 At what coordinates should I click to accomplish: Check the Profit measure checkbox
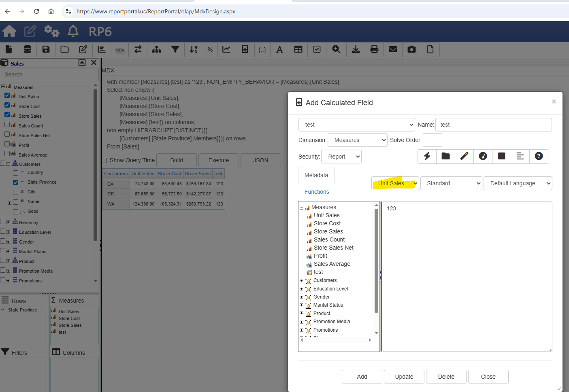pos(7,144)
